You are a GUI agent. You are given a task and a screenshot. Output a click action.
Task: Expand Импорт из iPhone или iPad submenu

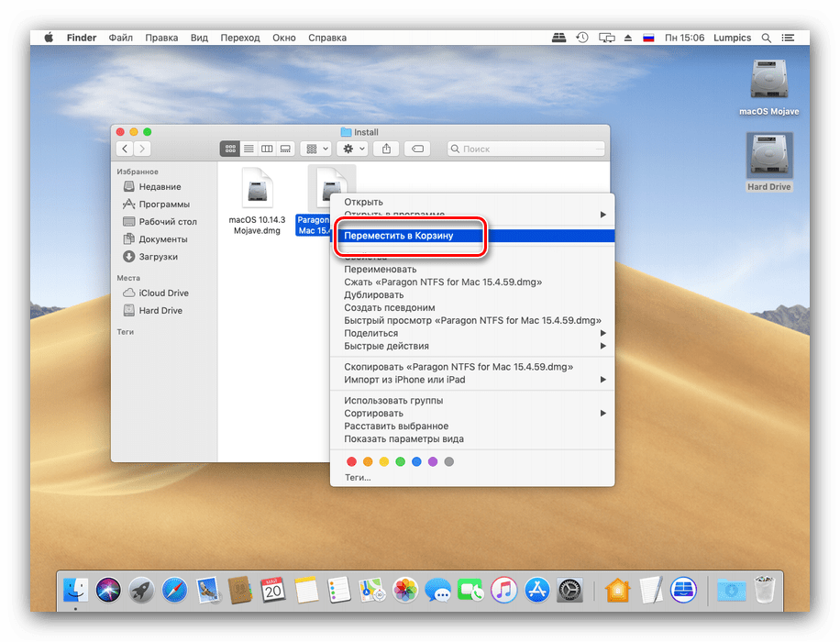coord(472,380)
